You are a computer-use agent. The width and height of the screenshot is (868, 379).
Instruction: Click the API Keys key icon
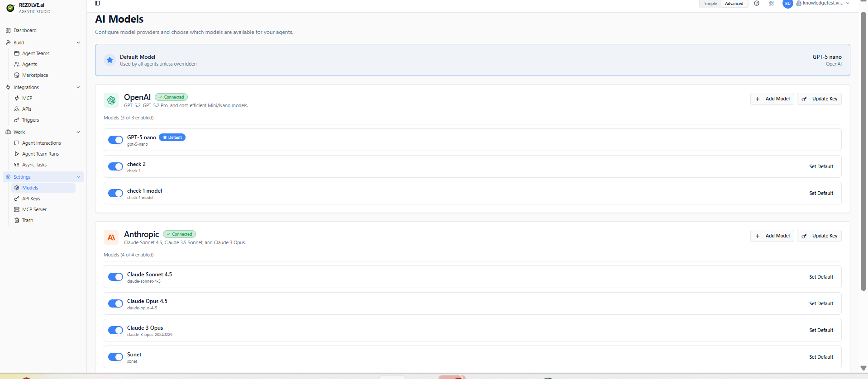[17, 199]
